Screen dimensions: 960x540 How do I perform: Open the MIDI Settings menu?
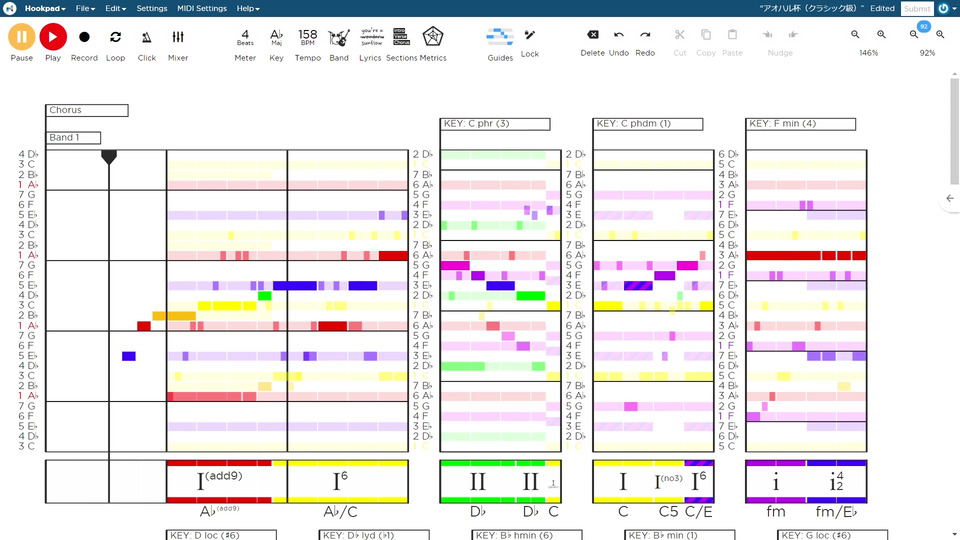point(202,9)
